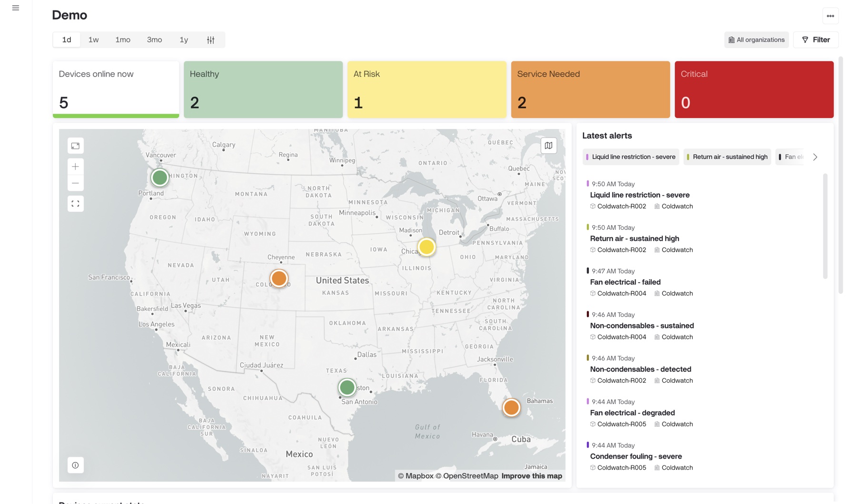Viewport: 857px width, 504px height.
Task: Open the Condenser fouling - severe alert
Action: (x=636, y=456)
